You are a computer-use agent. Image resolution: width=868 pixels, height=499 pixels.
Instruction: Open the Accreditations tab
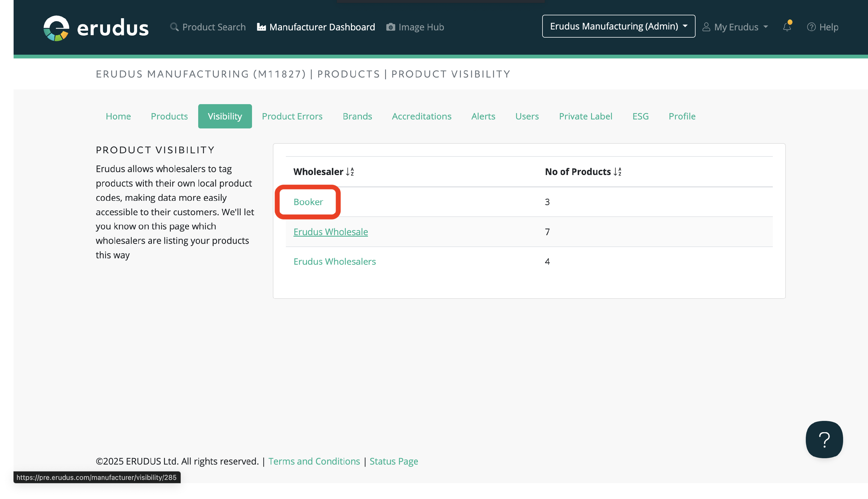(421, 116)
